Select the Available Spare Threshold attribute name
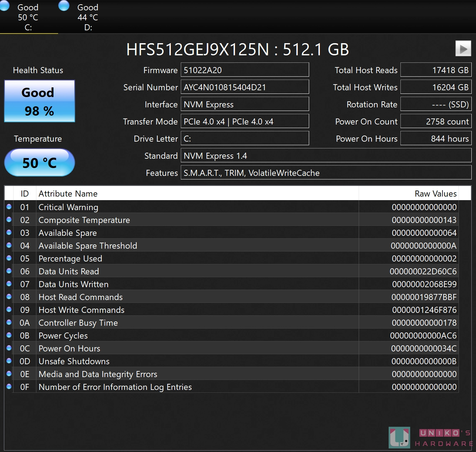This screenshot has height=452, width=476. [88, 246]
